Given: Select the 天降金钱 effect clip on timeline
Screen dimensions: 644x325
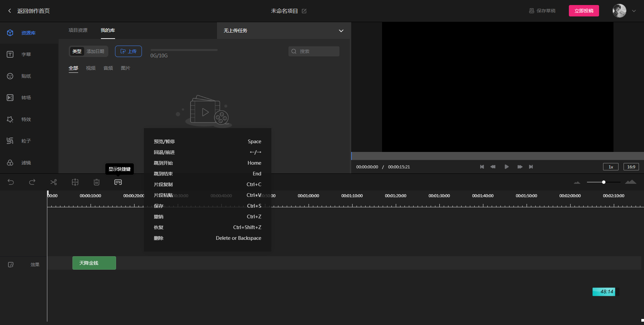Looking at the screenshot, I should (94, 263).
